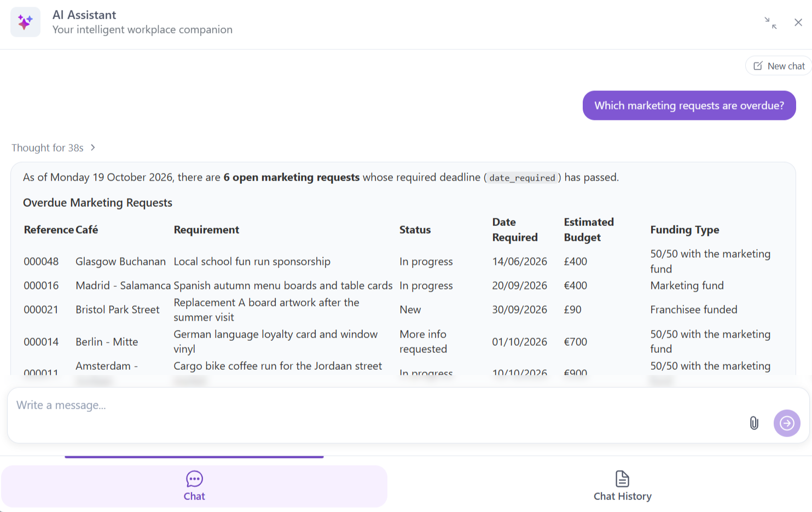
Task: Click 'Local school fun run sponsorship' requirement
Action: click(252, 261)
